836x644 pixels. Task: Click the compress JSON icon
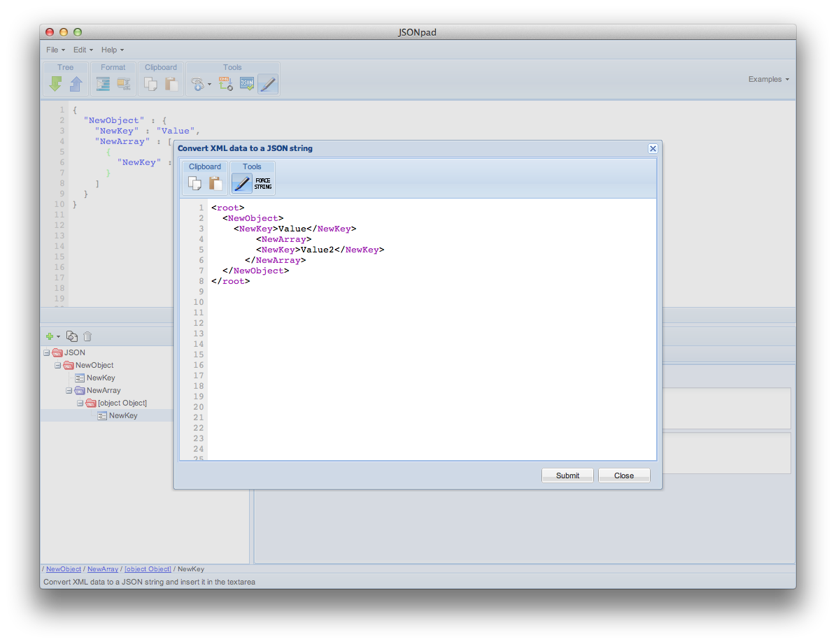[x=124, y=84]
